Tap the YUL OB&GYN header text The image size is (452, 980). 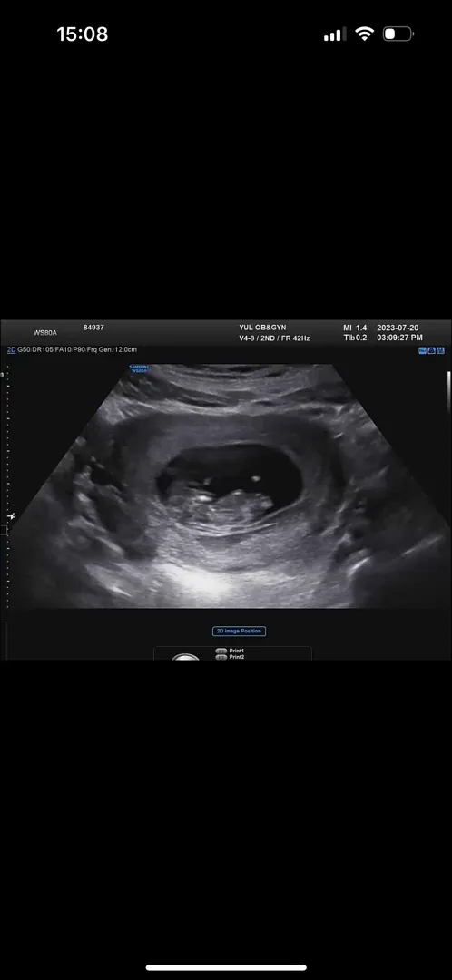(x=262, y=328)
